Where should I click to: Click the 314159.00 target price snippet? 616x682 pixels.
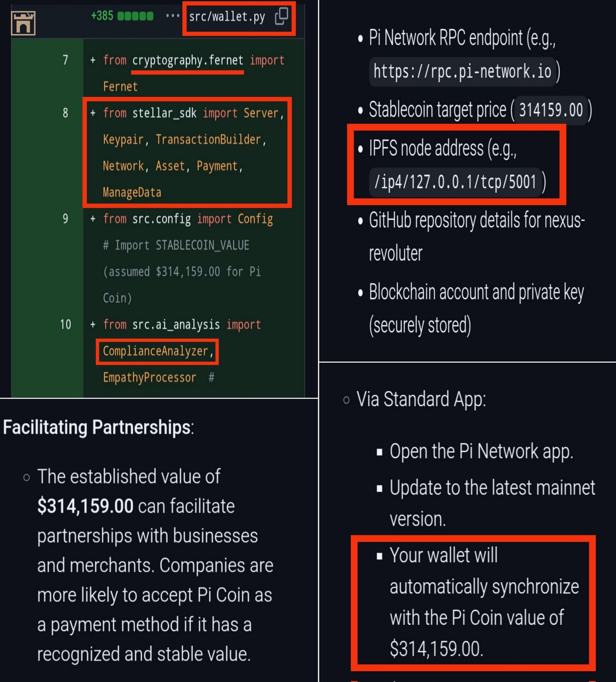click(551, 110)
